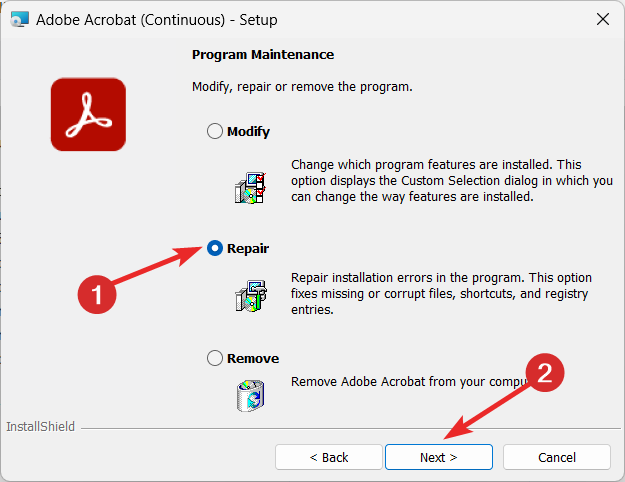The height and width of the screenshot is (482, 625).
Task: Go back with the < Back button
Action: (329, 457)
